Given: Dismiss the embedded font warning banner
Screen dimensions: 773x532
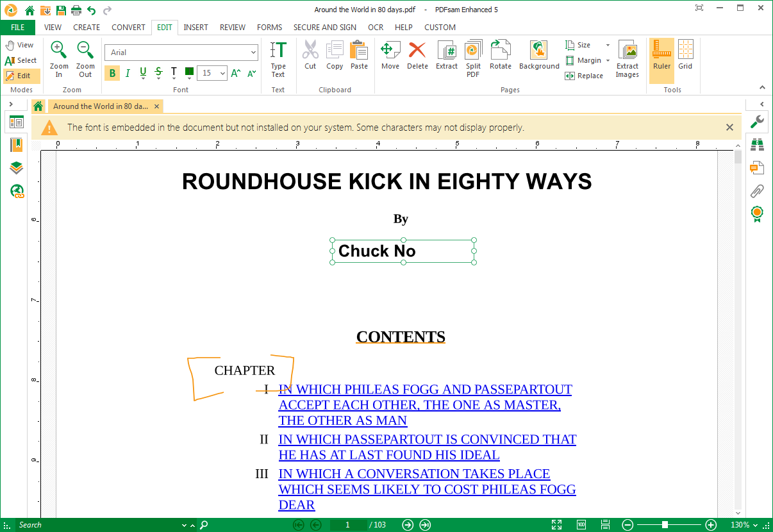Looking at the screenshot, I should 729,128.
